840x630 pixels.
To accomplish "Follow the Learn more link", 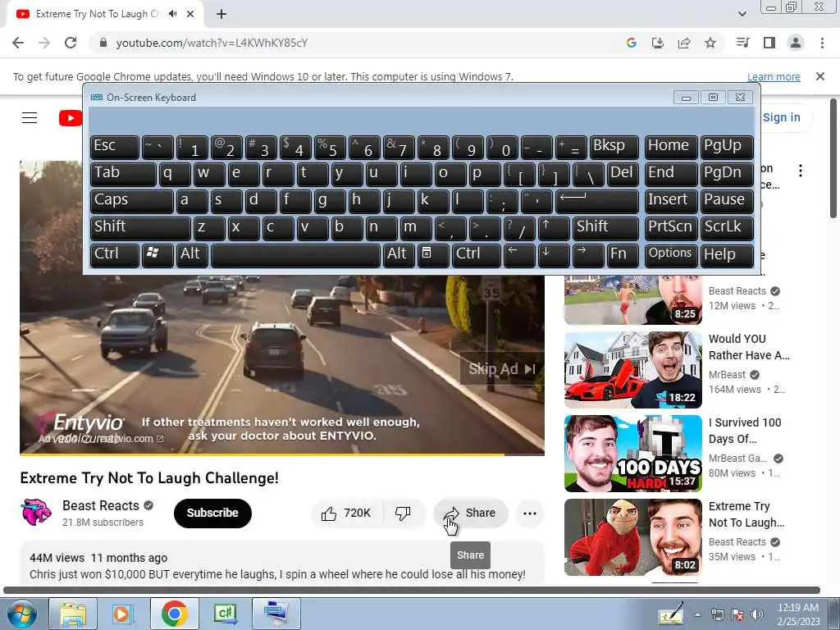I will [774, 76].
